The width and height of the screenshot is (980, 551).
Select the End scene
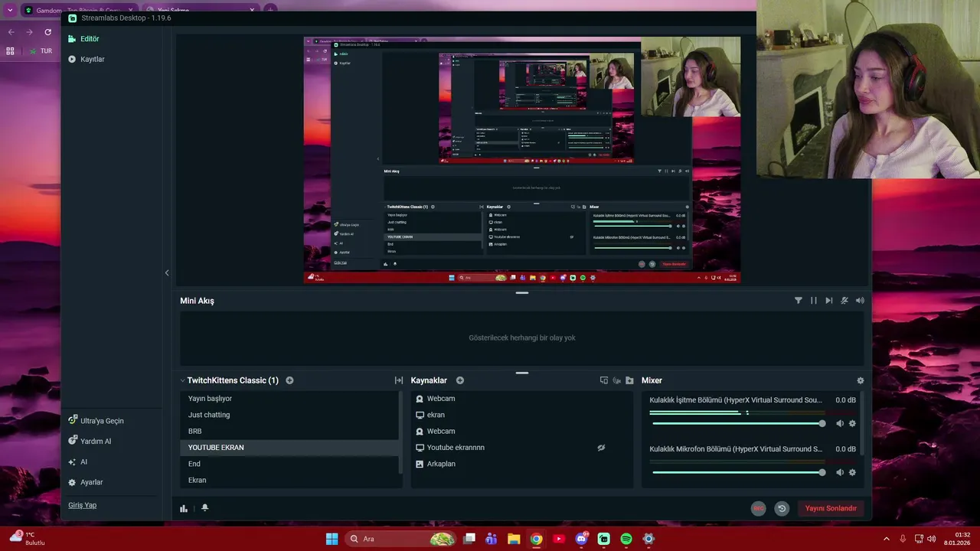click(289, 464)
